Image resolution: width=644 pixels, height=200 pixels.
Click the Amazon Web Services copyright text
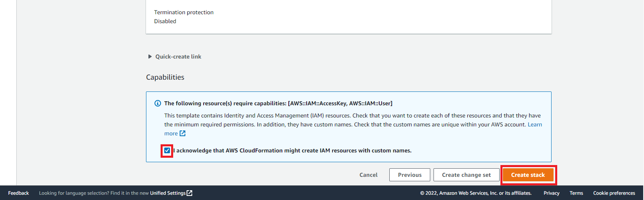click(x=476, y=193)
